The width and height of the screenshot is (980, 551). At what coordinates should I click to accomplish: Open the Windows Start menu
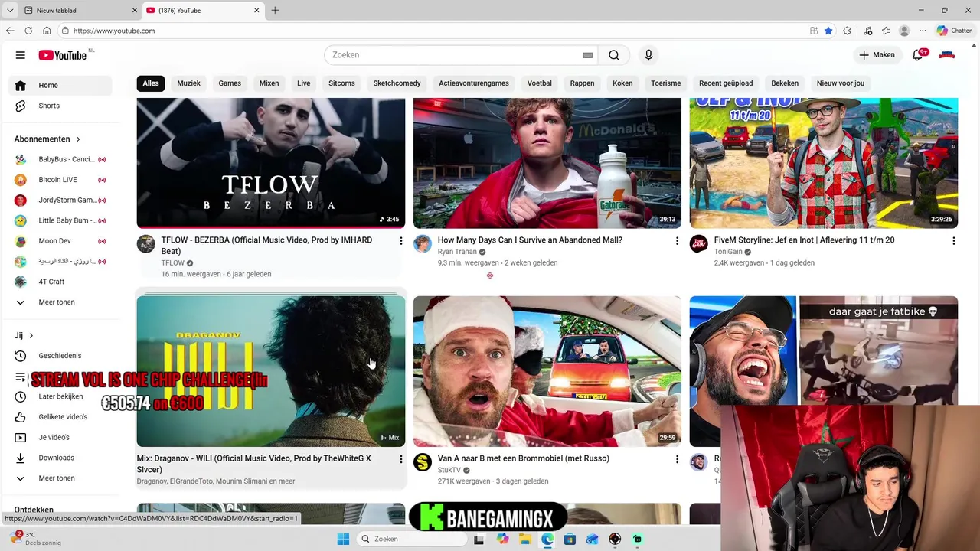click(342, 539)
